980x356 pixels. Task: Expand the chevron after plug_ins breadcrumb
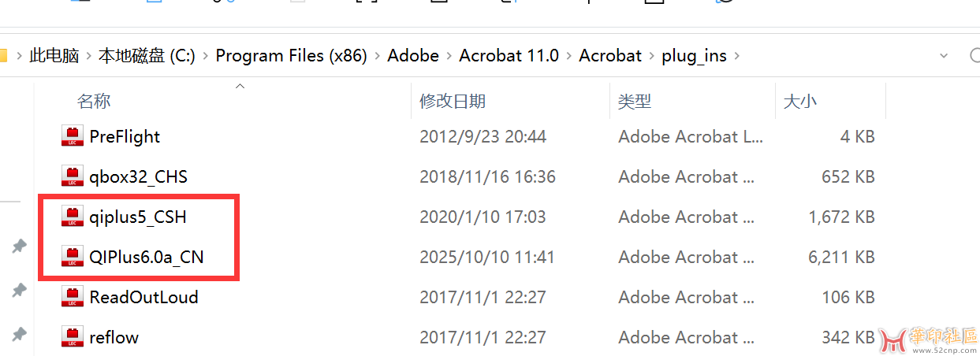(736, 56)
